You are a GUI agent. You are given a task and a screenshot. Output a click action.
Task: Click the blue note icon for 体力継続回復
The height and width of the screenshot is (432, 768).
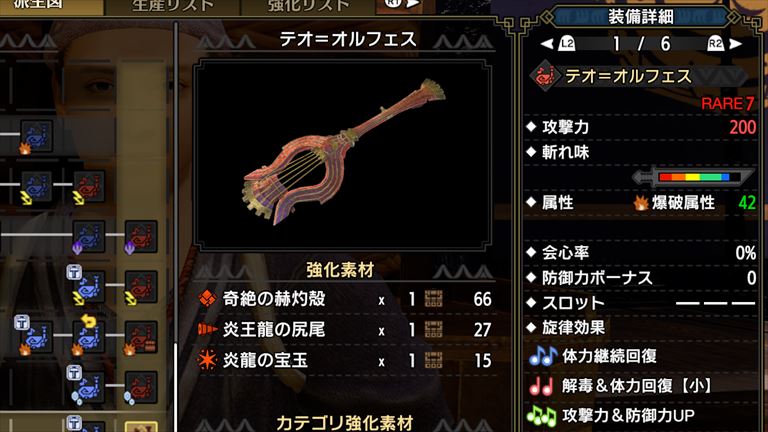coord(542,357)
